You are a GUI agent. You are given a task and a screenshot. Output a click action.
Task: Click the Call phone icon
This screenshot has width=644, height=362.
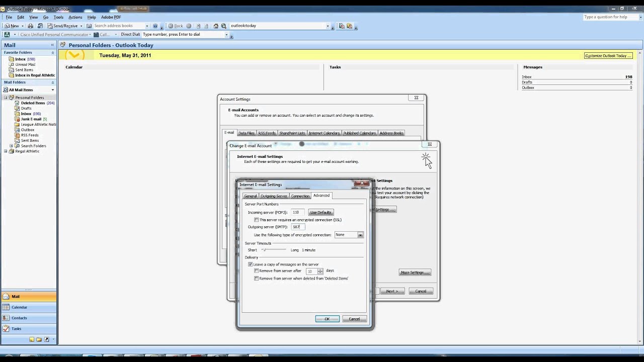point(96,35)
